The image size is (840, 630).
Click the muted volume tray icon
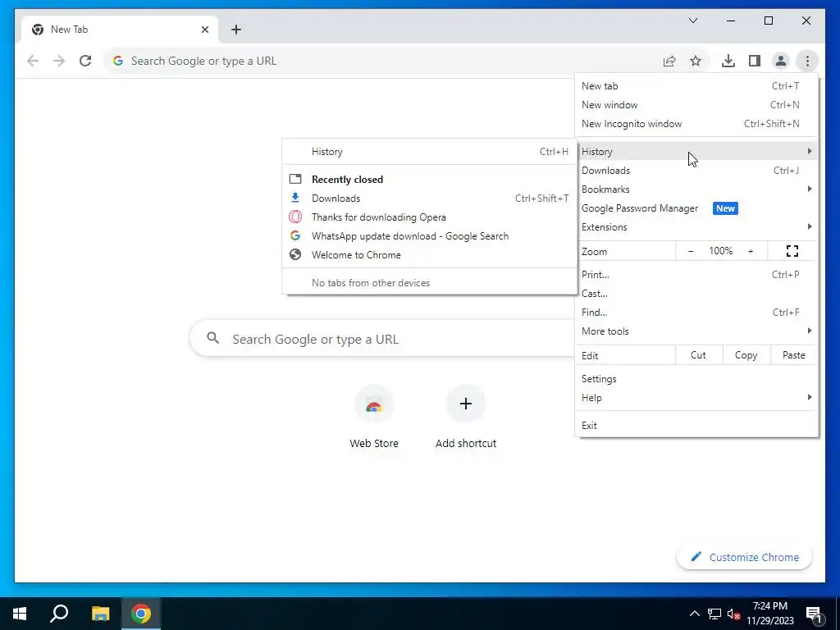tap(733, 614)
